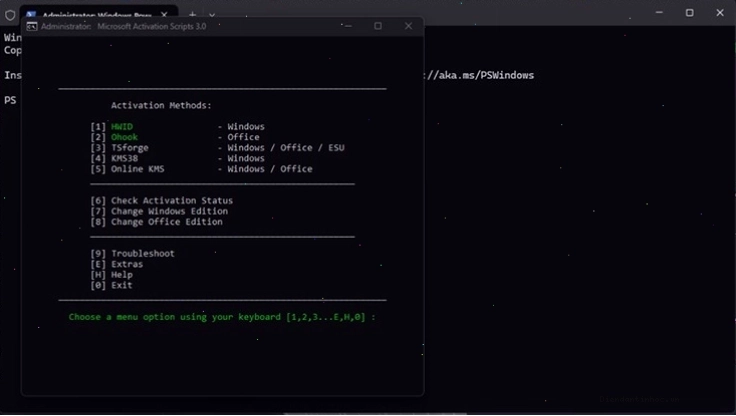Maximize the outer Windows Terminal window

tap(690, 13)
